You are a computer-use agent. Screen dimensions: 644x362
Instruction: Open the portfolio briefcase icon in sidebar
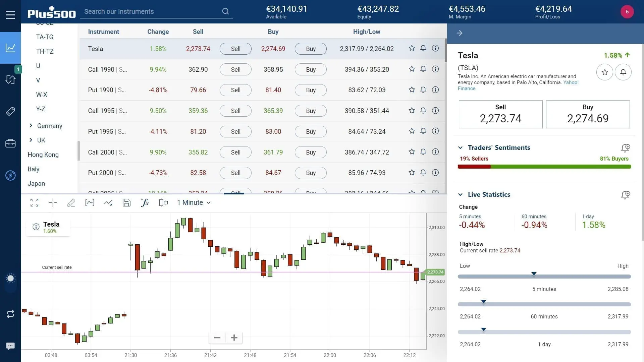coord(10,143)
